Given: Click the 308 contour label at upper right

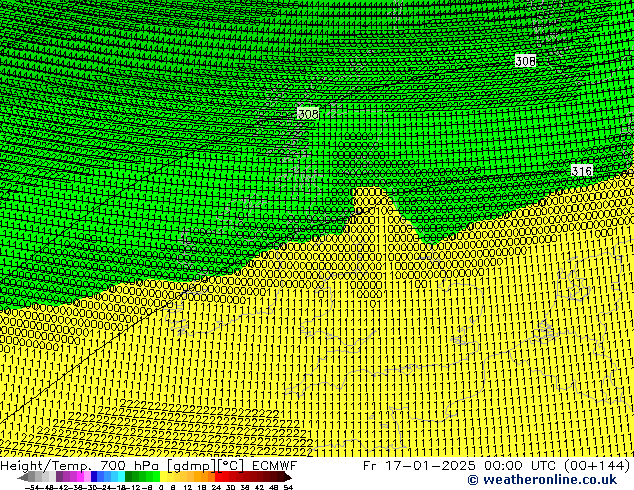Looking at the screenshot, I should (x=526, y=61).
